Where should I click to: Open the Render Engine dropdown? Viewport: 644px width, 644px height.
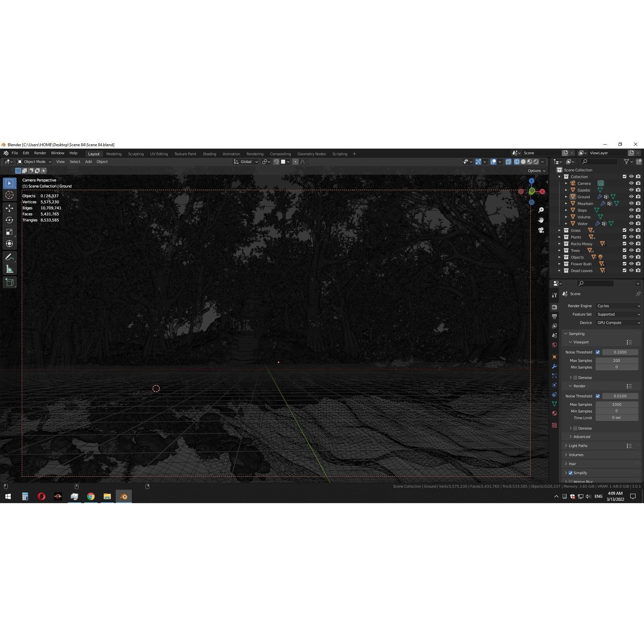(618, 306)
